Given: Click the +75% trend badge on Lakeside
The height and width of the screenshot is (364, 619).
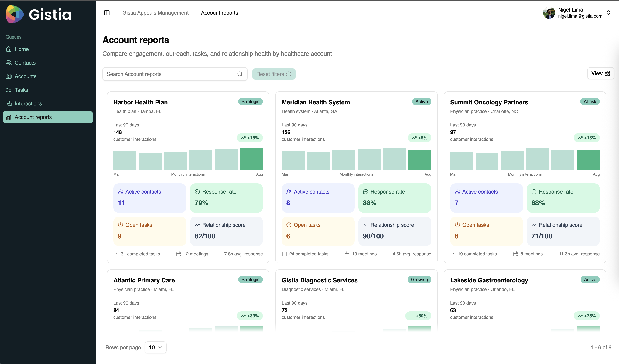Looking at the screenshot, I should 587,316.
